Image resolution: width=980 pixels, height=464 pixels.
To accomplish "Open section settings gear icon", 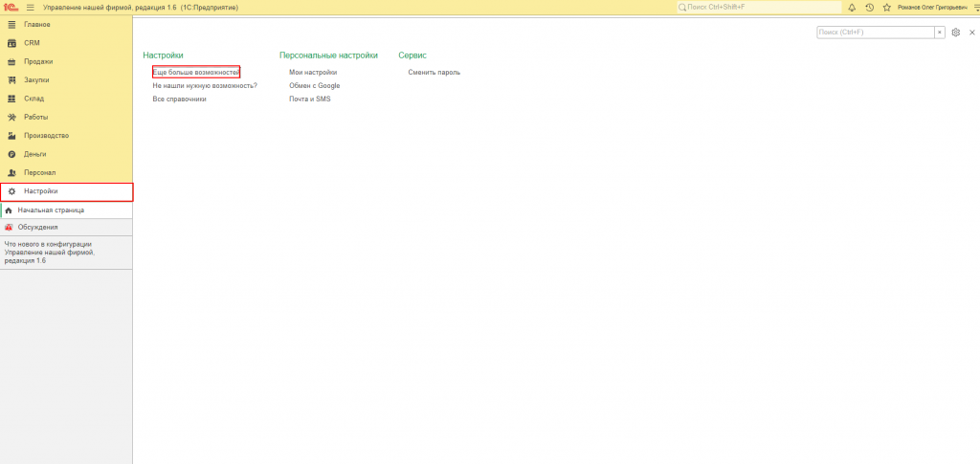I will [956, 33].
